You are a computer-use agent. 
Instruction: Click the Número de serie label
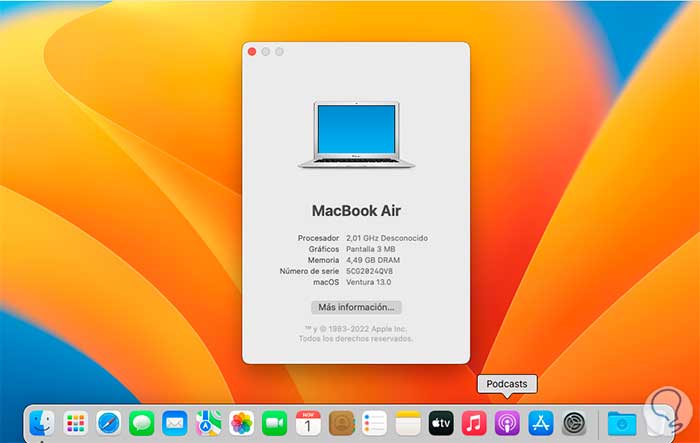(309, 271)
